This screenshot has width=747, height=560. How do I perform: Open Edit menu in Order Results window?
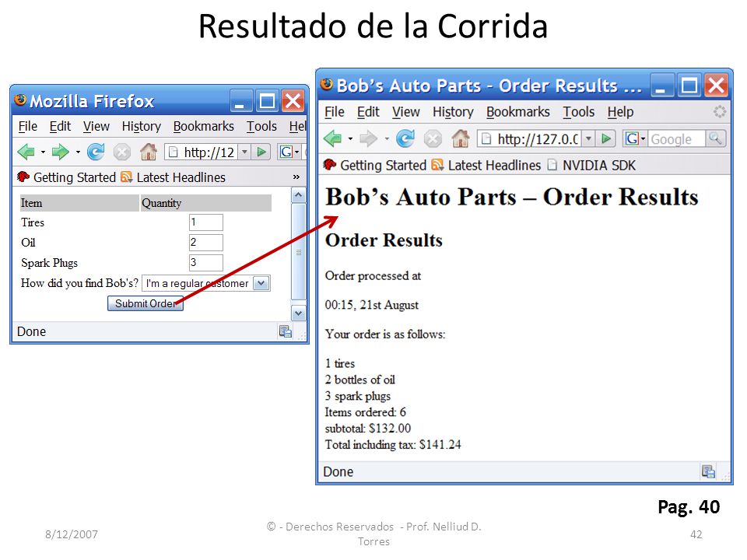(368, 112)
